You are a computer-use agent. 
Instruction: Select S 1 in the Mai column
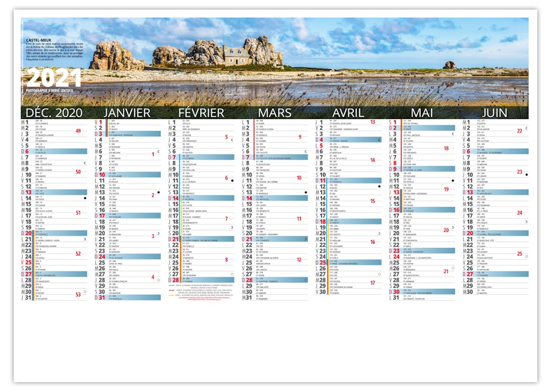pyautogui.click(x=421, y=122)
